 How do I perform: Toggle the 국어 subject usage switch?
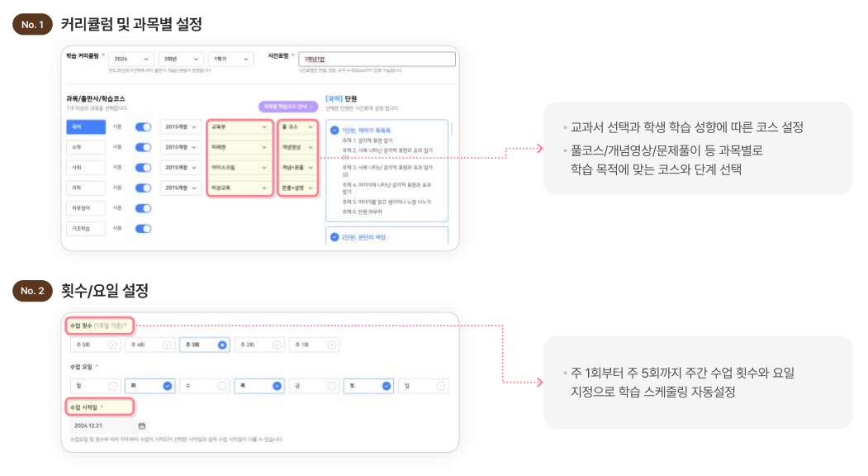[x=143, y=126]
